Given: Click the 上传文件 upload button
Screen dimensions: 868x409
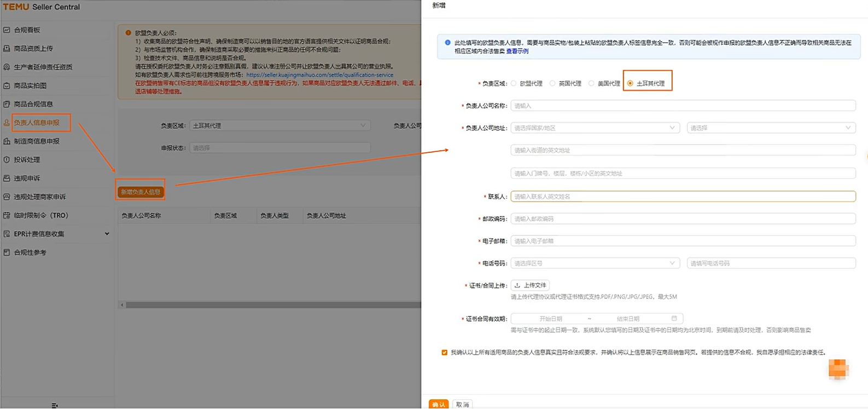Looking at the screenshot, I should (x=530, y=285).
